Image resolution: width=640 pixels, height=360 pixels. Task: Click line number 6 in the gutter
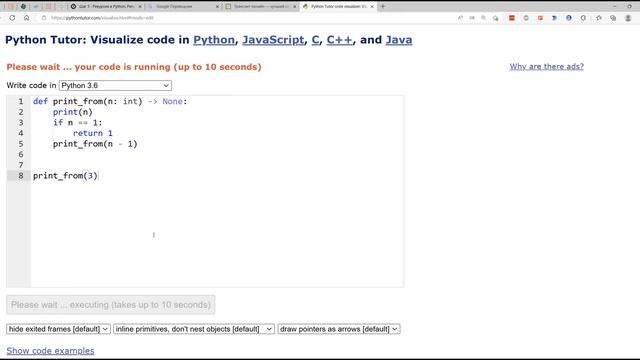point(21,154)
